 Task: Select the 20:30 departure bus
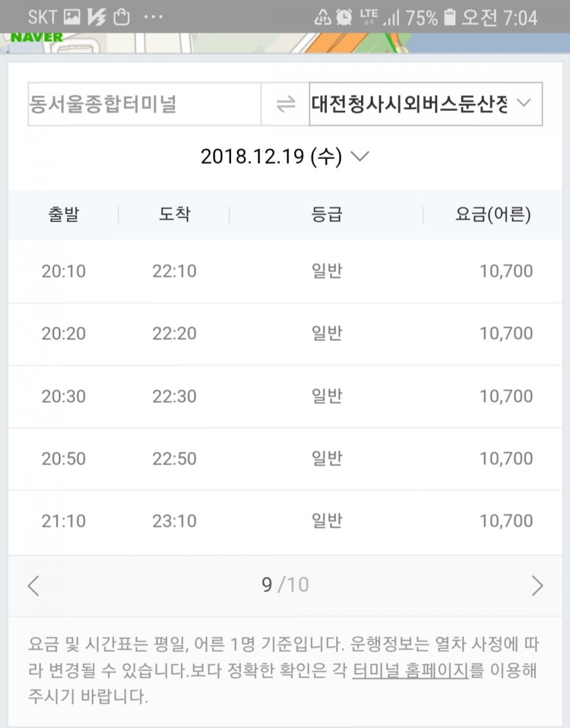(x=285, y=397)
